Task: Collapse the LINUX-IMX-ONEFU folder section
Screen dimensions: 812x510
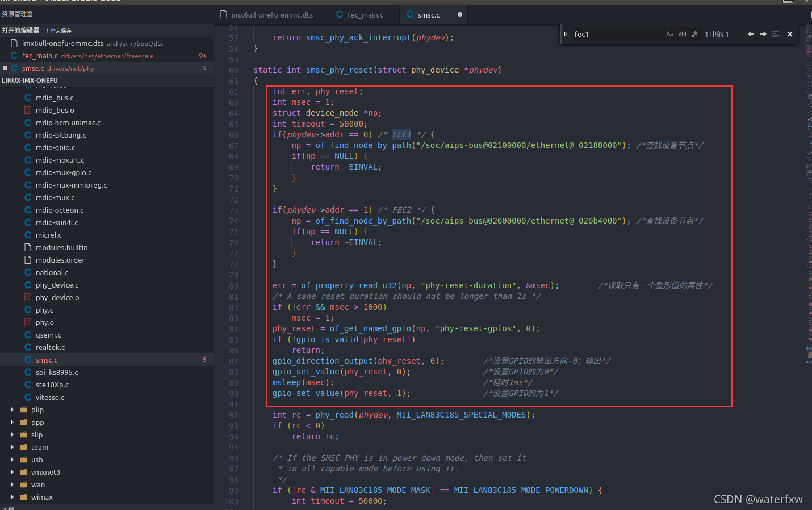Action: (107, 81)
